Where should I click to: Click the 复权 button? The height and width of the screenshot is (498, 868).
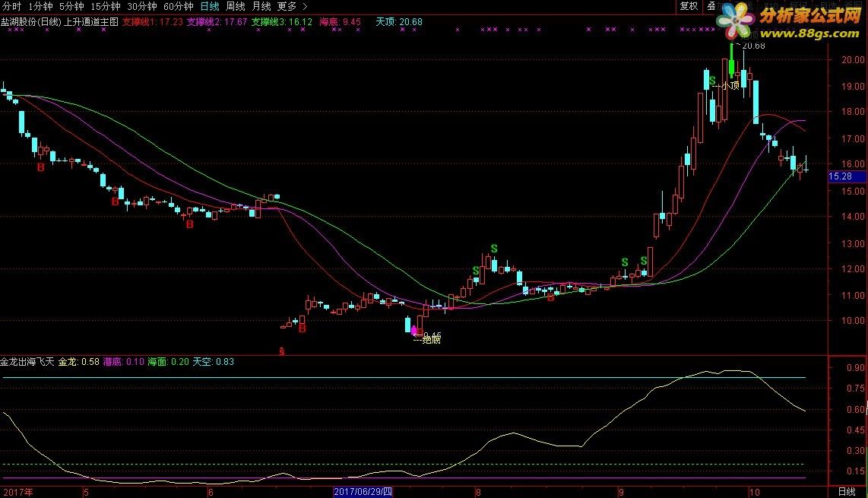(689, 6)
